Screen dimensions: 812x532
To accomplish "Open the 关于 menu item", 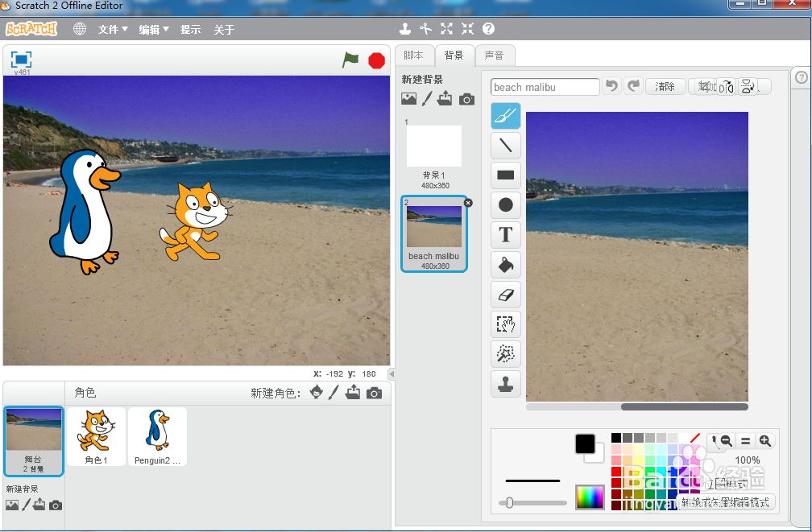I will (x=224, y=30).
